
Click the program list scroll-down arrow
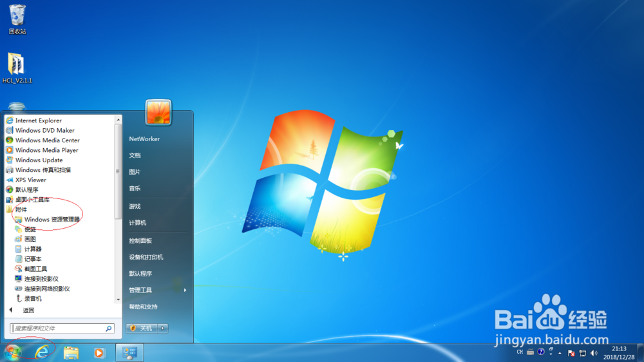[118, 300]
